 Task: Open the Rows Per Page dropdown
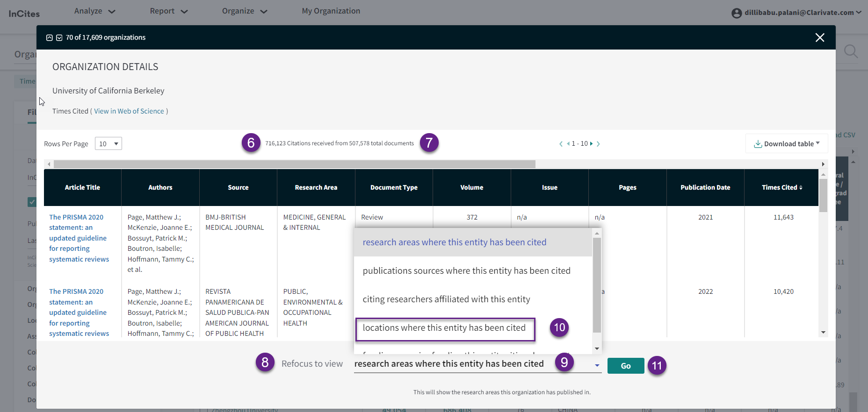coord(108,143)
